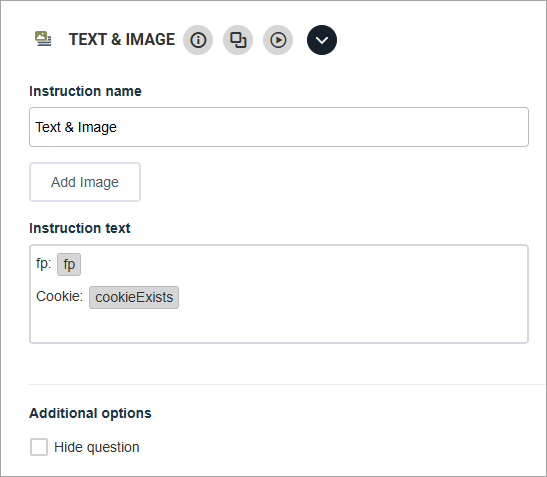
Task: Click the Additional options heading
Action: coord(90,413)
